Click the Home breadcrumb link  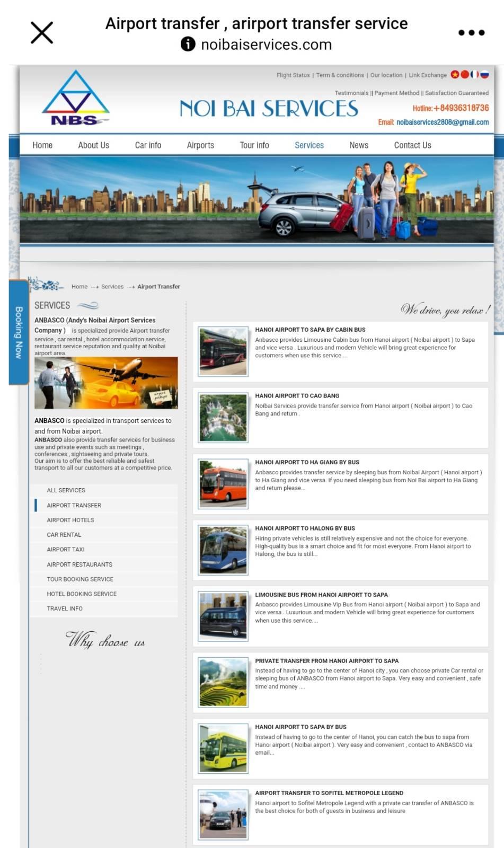pos(79,287)
